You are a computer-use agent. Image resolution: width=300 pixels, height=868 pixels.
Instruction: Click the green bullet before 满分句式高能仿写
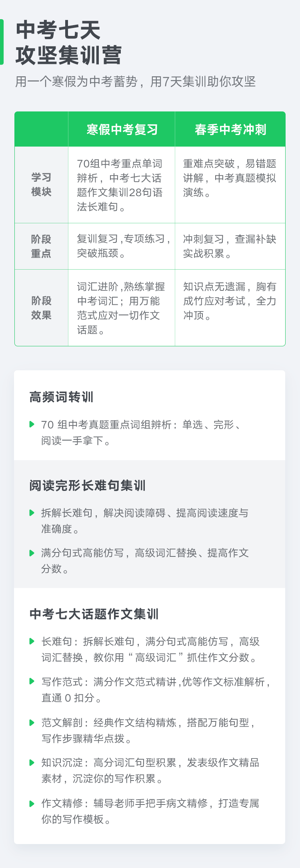[x=32, y=553]
